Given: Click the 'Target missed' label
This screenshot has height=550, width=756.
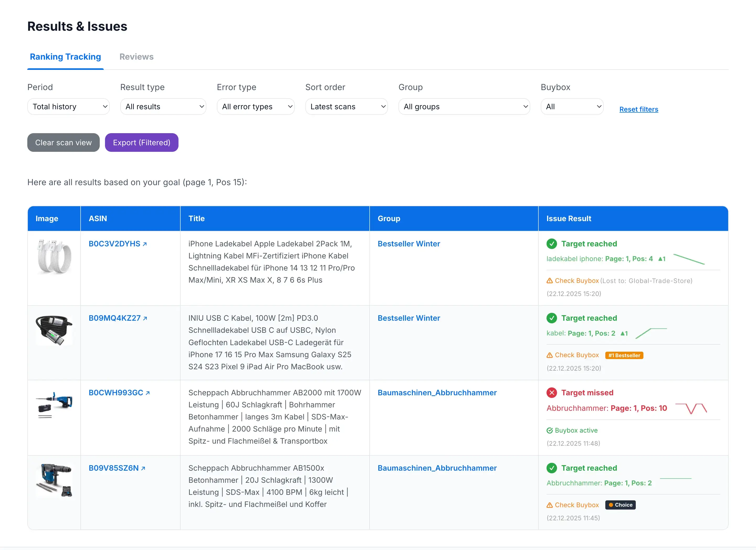Looking at the screenshot, I should 587,393.
